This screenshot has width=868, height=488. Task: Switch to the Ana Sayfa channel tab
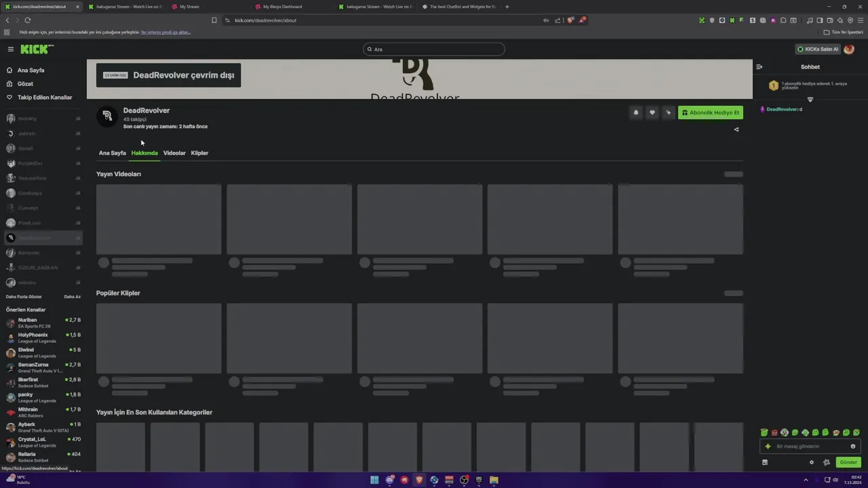113,153
